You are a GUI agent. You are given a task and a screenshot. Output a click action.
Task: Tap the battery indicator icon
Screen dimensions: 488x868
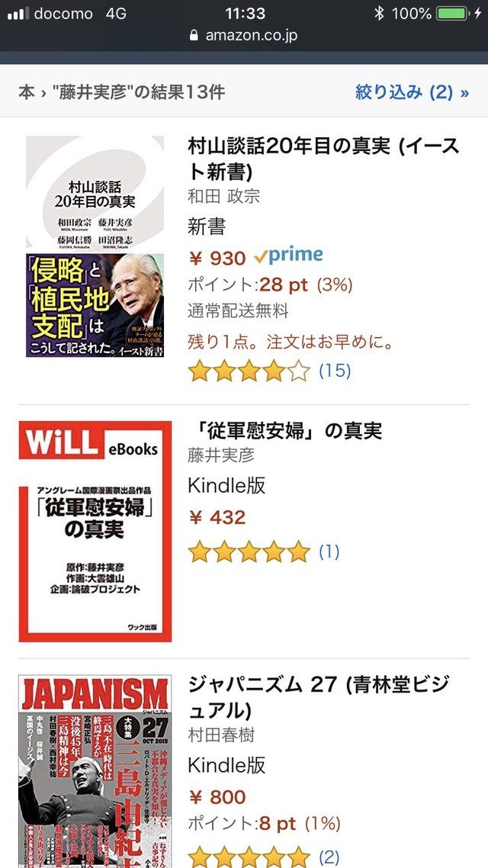[x=451, y=13]
